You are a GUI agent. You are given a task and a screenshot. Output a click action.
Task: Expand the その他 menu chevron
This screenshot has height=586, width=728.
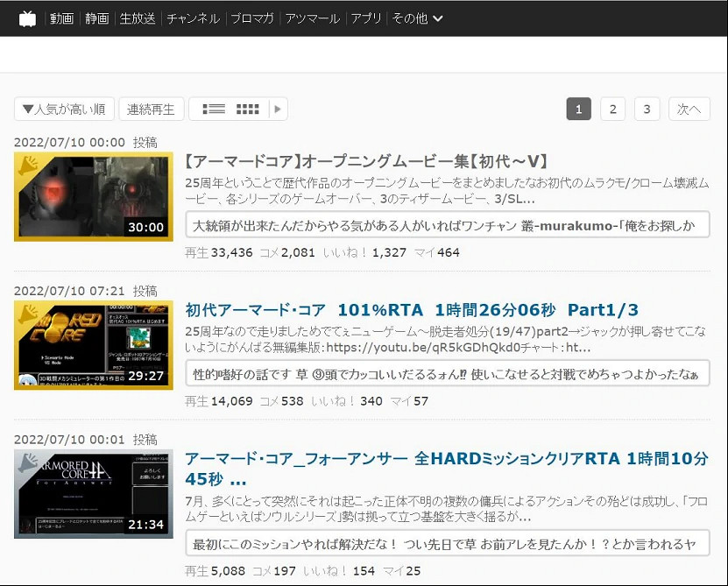437,17
